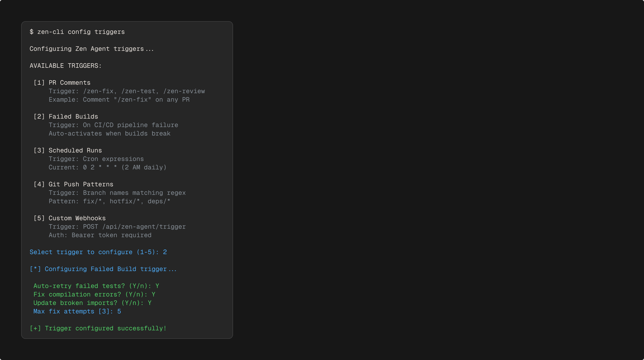Click the AVAILABLE TRIGGERS heading
Viewport: 644px width, 360px height.
pyautogui.click(x=65, y=66)
